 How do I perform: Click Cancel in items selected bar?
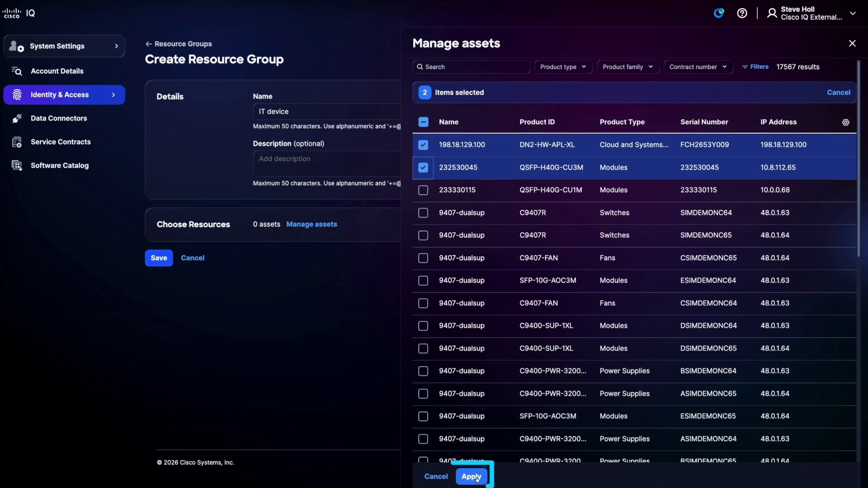(x=839, y=92)
